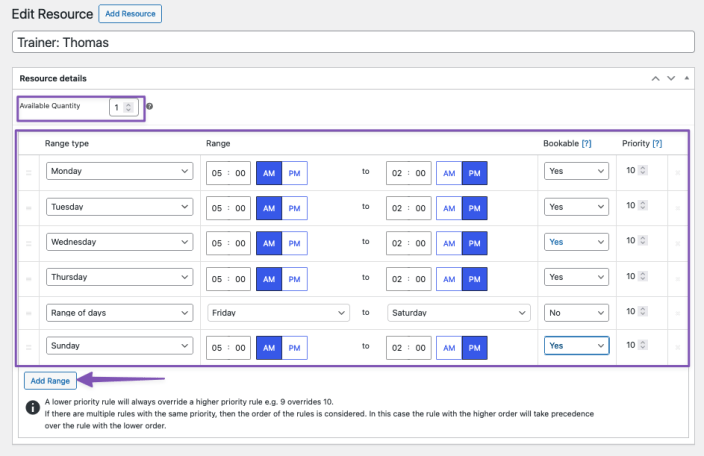This screenshot has width=704, height=456.
Task: Adjust Tuesday's priority stepper
Action: [643, 205]
